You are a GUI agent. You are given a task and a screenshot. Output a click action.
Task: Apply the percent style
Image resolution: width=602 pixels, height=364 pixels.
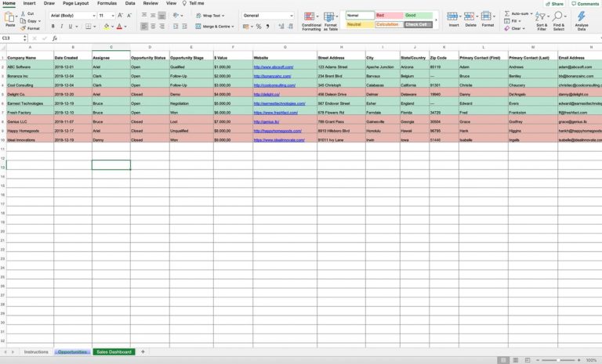pyautogui.click(x=259, y=27)
